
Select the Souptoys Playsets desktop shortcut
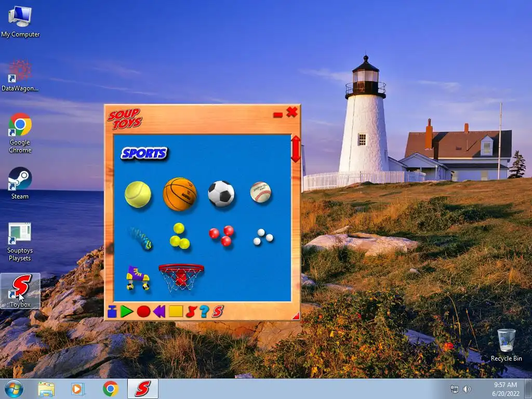tap(20, 242)
